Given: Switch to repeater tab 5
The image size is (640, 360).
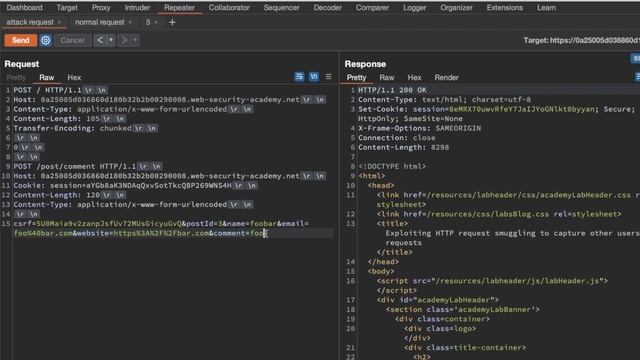Looking at the screenshot, I should (x=148, y=22).
